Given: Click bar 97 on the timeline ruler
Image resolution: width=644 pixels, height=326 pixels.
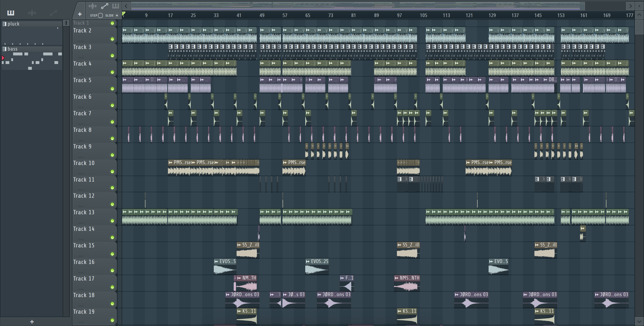Looking at the screenshot, I should point(399,15).
